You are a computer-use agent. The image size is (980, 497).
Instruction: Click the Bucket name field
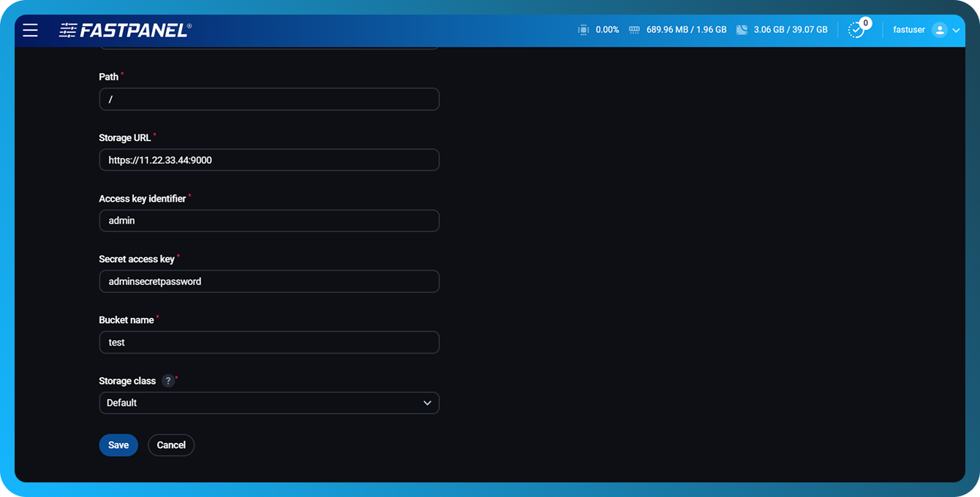pos(269,342)
